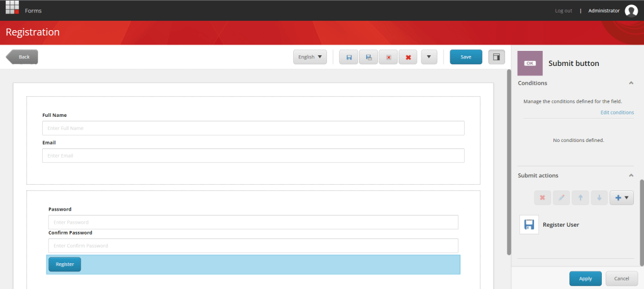Open the toolbar more-options dropdown arrow
This screenshot has height=289, width=644.
click(428, 57)
